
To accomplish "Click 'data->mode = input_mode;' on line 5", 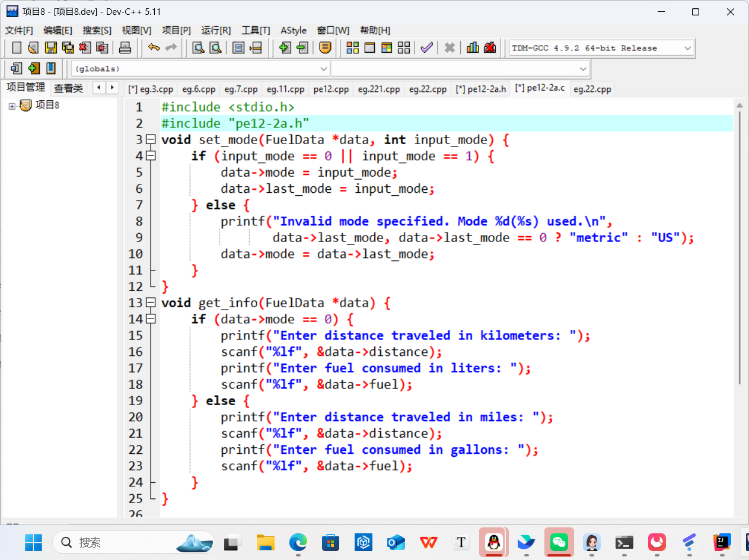I will (309, 173).
